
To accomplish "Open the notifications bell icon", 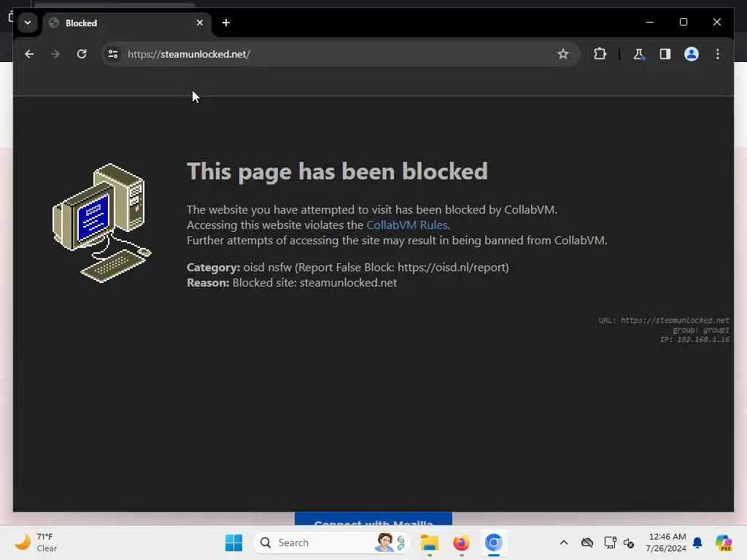I will coord(697,542).
